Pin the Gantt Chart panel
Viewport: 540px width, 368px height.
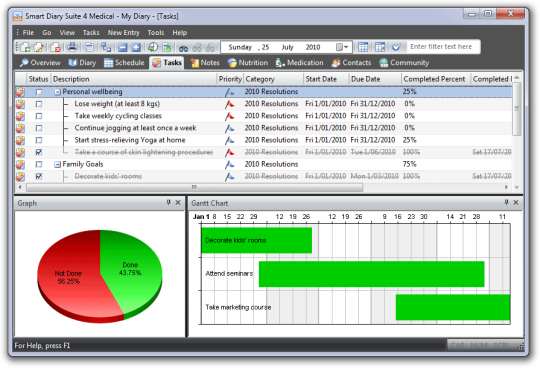tap(506, 202)
